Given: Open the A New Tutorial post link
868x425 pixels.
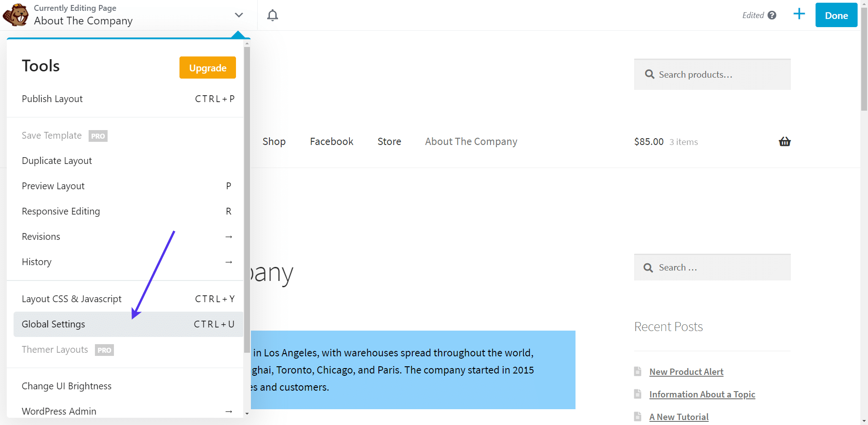Looking at the screenshot, I should [x=679, y=417].
